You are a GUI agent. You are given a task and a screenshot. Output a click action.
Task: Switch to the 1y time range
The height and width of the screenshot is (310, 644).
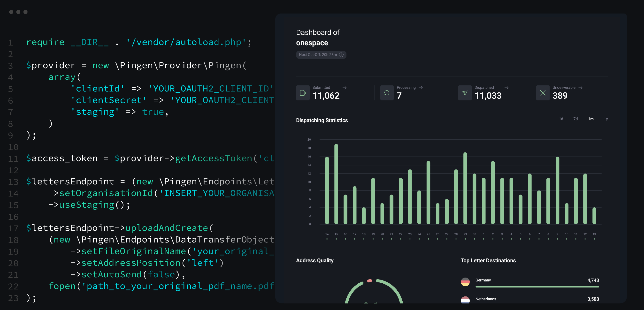pos(606,119)
